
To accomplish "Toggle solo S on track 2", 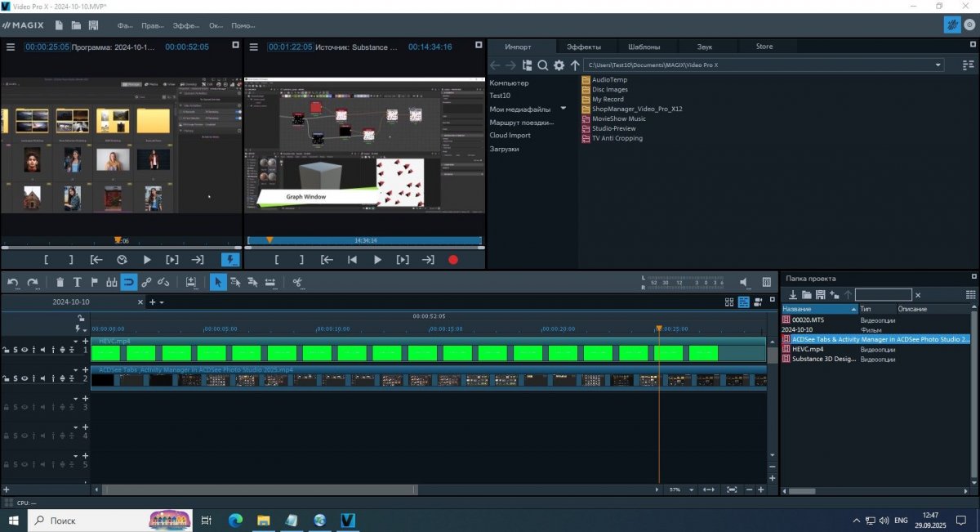I will point(15,378).
